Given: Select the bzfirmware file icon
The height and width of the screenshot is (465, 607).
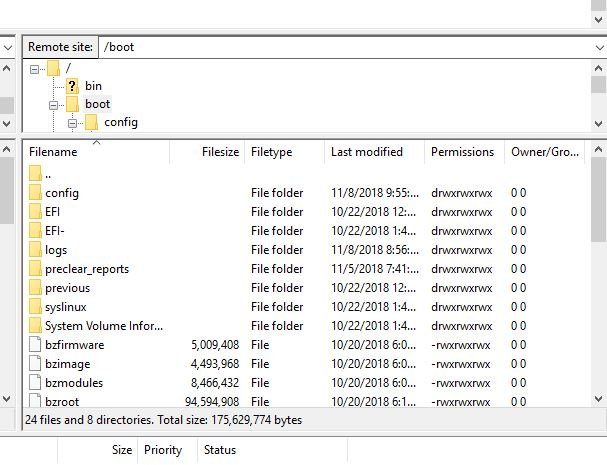Looking at the screenshot, I should tap(35, 344).
